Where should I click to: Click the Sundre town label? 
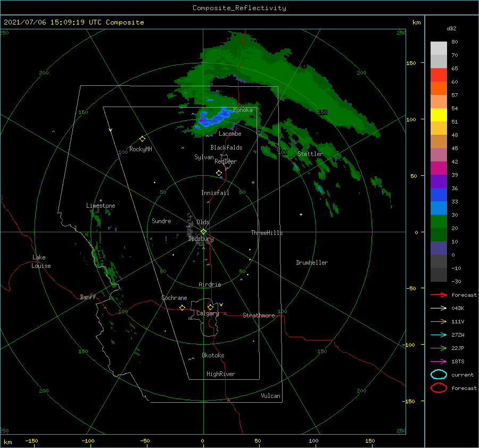click(x=161, y=221)
